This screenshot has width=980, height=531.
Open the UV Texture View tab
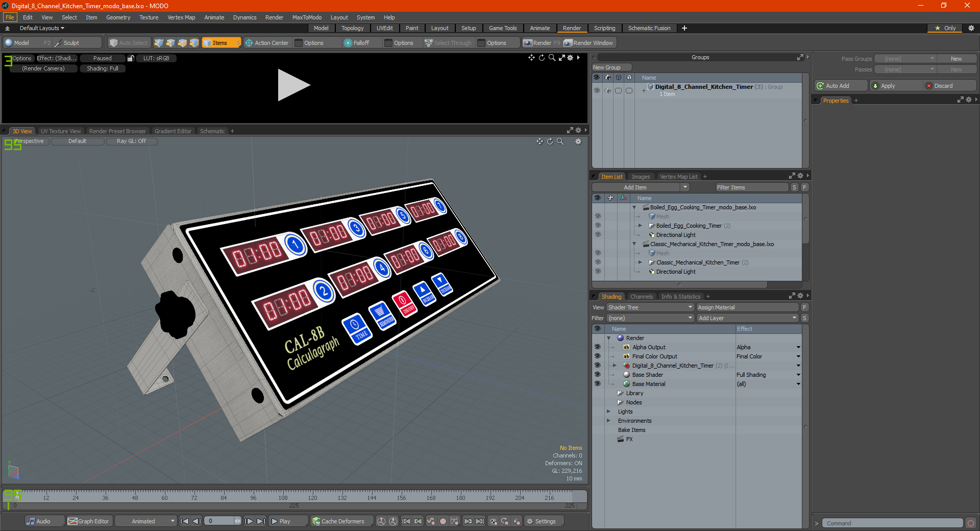pos(61,131)
